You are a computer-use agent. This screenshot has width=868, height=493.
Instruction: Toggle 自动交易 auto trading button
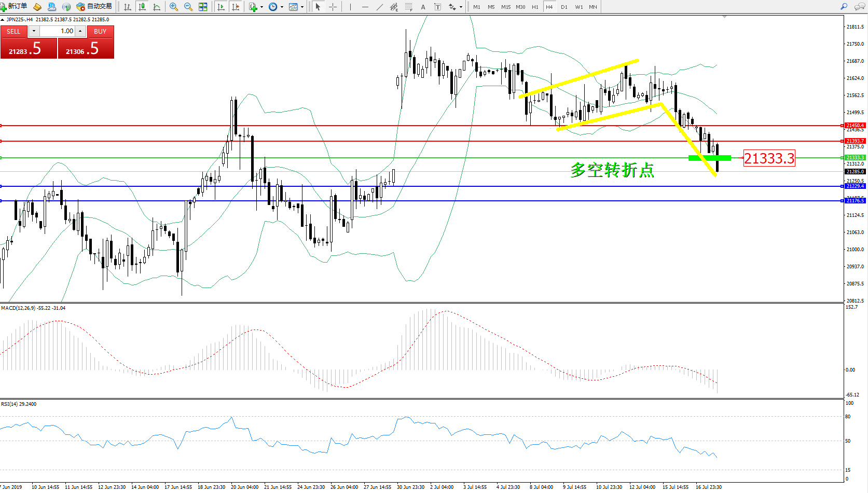94,6
